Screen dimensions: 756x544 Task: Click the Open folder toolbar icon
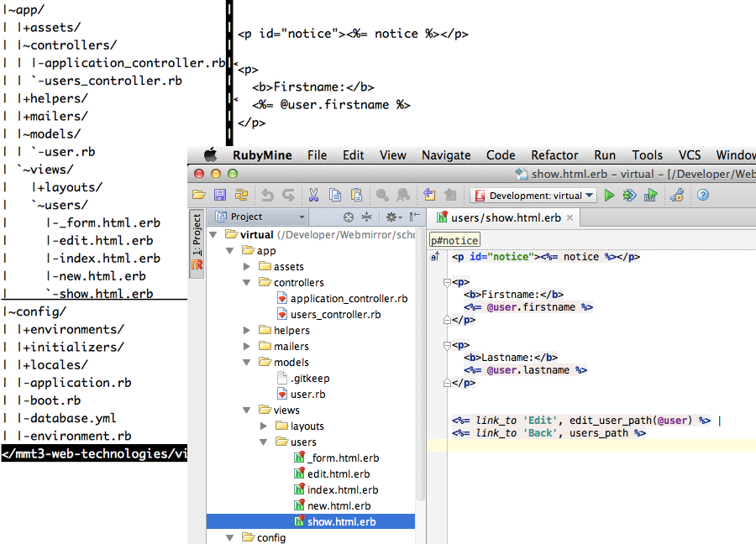[198, 195]
